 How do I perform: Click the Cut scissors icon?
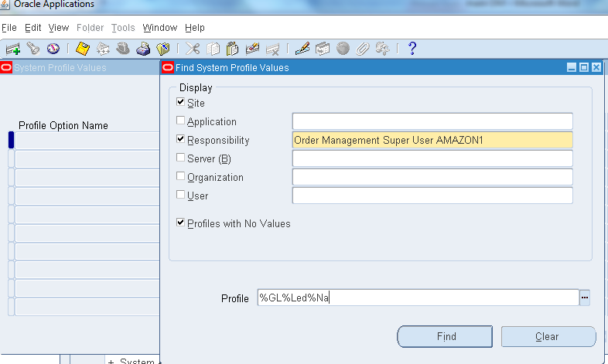193,49
